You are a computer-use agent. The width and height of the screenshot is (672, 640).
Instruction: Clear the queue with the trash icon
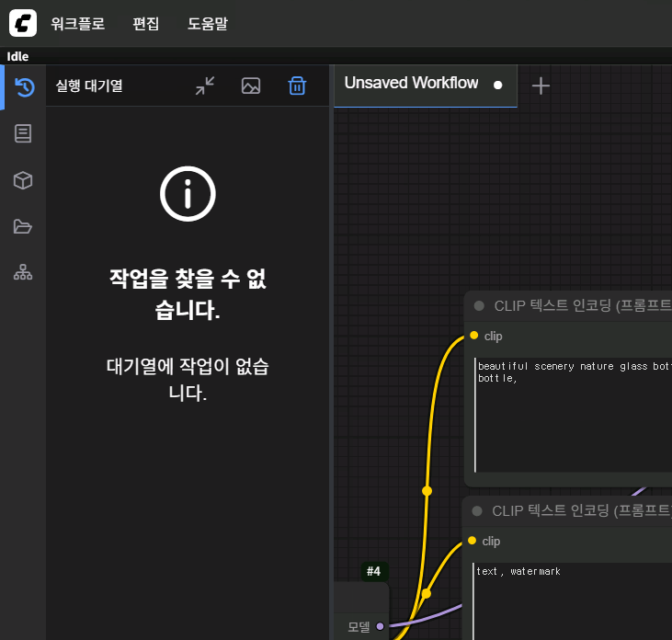pos(297,86)
